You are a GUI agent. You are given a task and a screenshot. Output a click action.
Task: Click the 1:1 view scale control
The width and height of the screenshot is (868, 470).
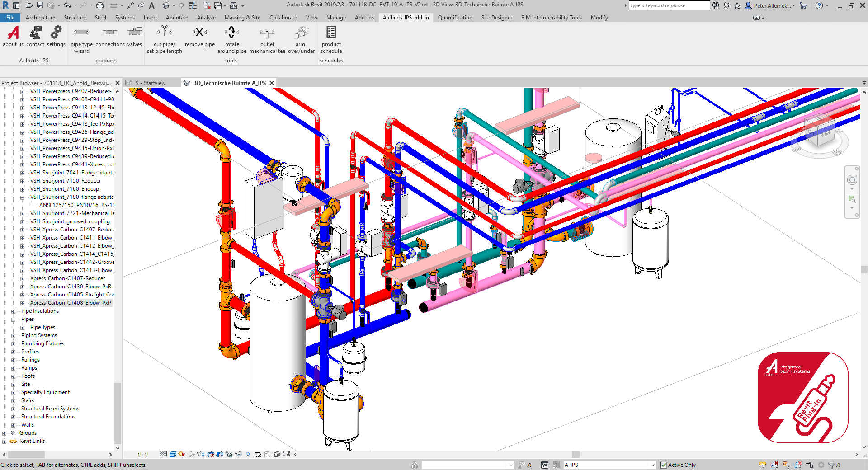coord(142,454)
